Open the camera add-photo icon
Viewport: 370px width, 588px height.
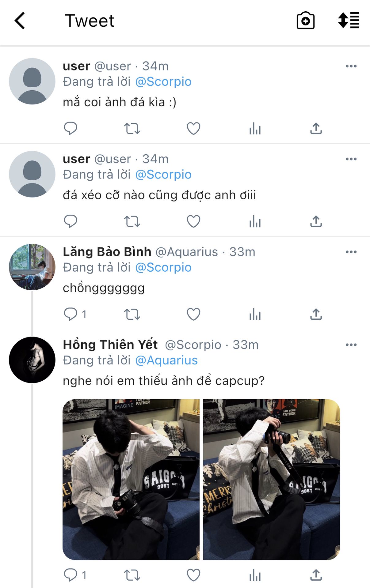(x=305, y=21)
